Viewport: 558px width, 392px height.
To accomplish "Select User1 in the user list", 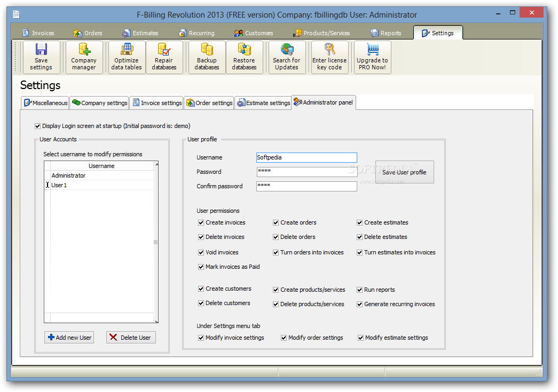I will [x=102, y=185].
